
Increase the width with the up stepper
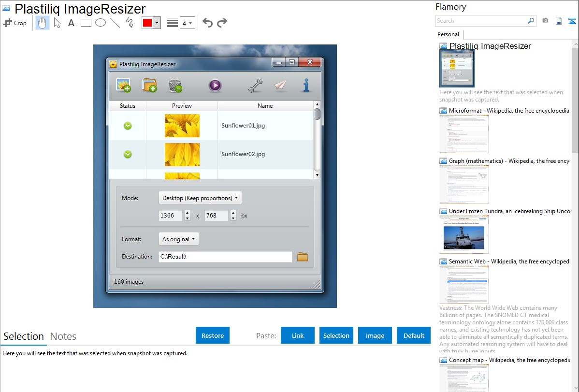click(x=187, y=213)
